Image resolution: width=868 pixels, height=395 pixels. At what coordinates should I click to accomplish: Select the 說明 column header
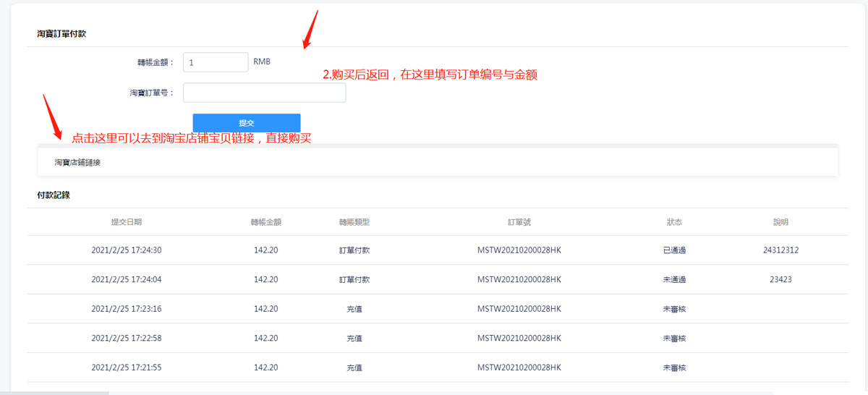tap(780, 222)
